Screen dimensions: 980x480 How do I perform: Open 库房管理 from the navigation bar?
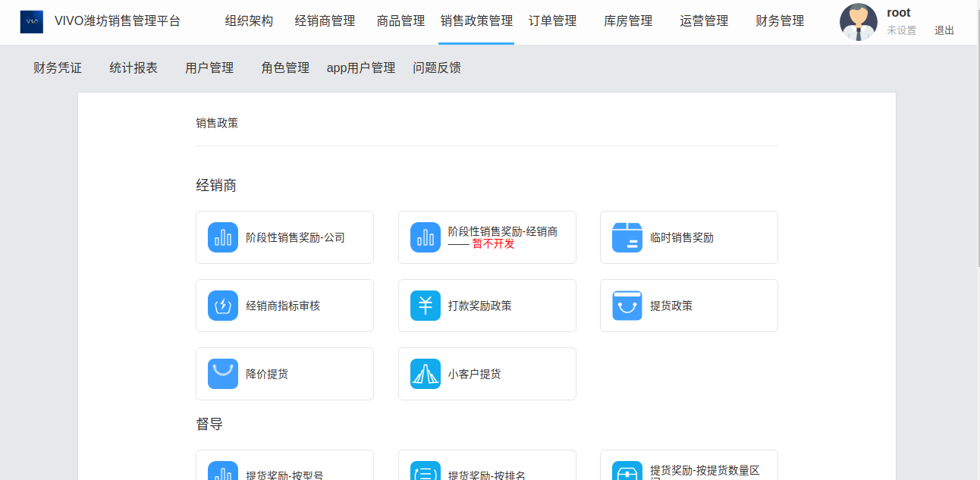tap(628, 21)
